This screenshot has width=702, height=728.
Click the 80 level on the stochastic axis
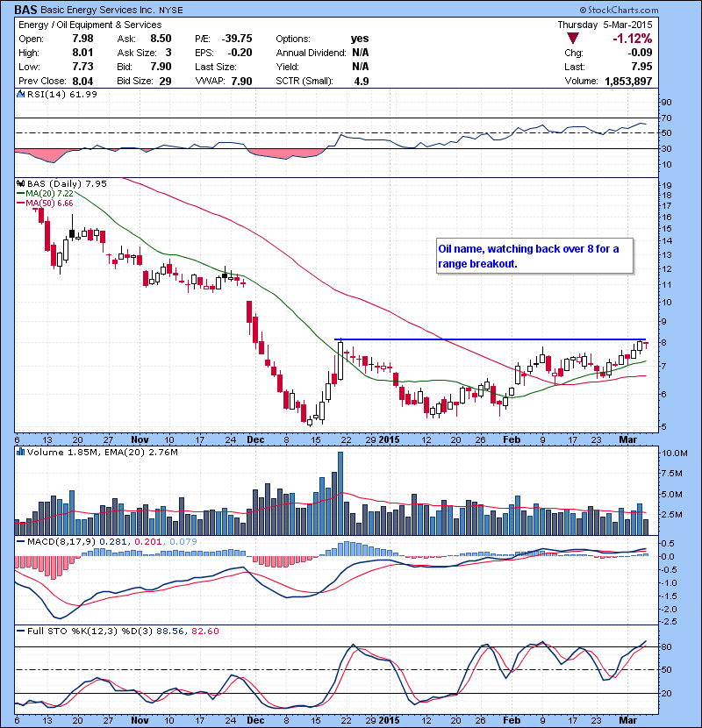666,646
